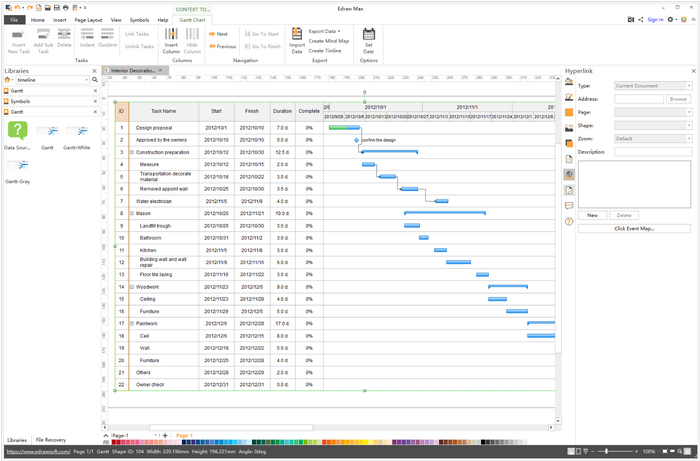Screen dimensions: 700x461
Task: Click Create Timeline
Action: click(x=325, y=51)
